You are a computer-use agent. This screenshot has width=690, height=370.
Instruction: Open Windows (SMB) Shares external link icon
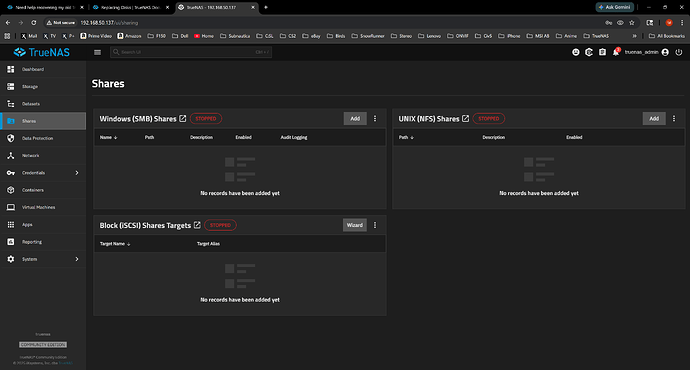[x=183, y=118]
